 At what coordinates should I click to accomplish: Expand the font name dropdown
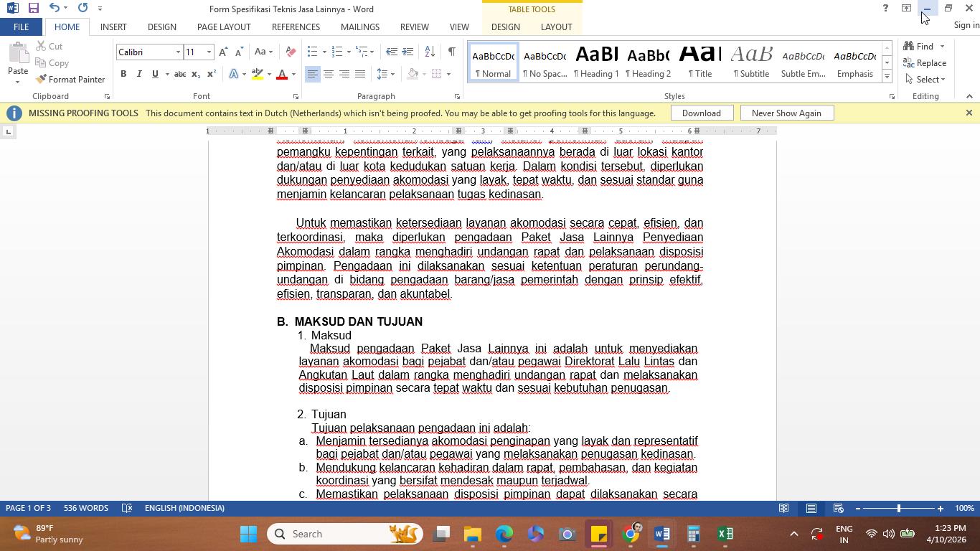click(178, 52)
